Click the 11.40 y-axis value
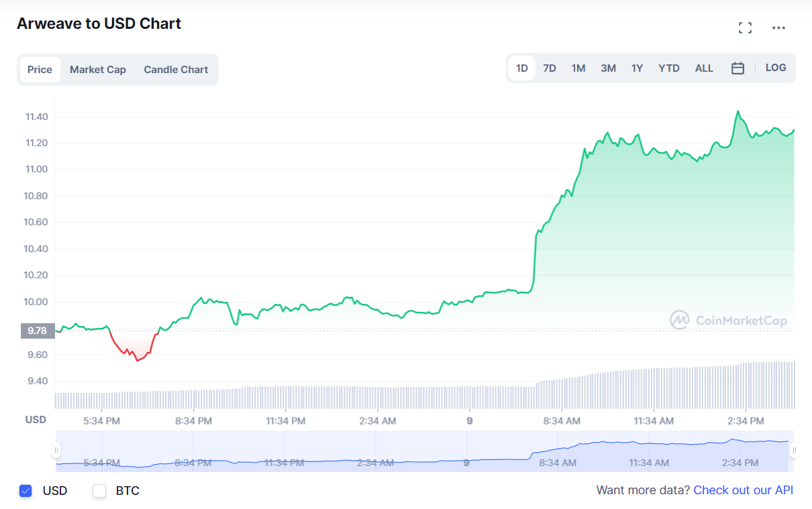This screenshot has width=812, height=509. click(x=36, y=117)
